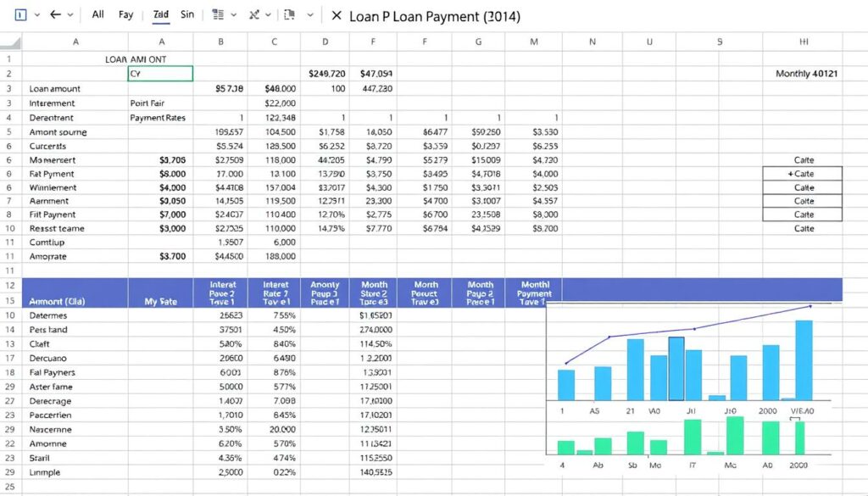Open the dropdown beside the sheet icon
Screen dimensions: 868x496
[37, 15]
